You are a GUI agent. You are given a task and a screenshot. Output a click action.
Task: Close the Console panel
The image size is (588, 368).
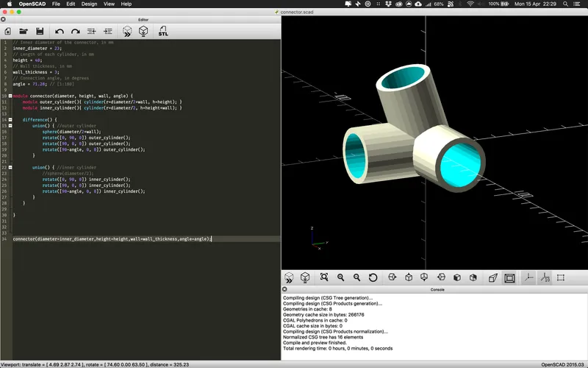284,289
